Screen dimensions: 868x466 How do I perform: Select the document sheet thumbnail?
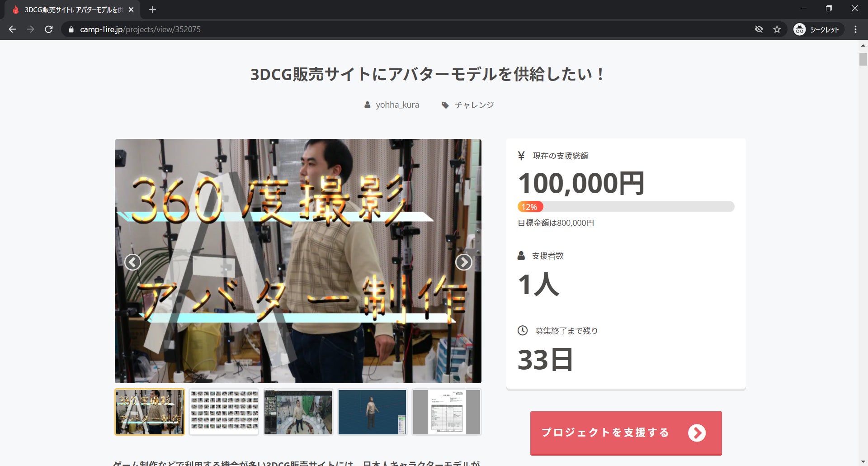447,412
